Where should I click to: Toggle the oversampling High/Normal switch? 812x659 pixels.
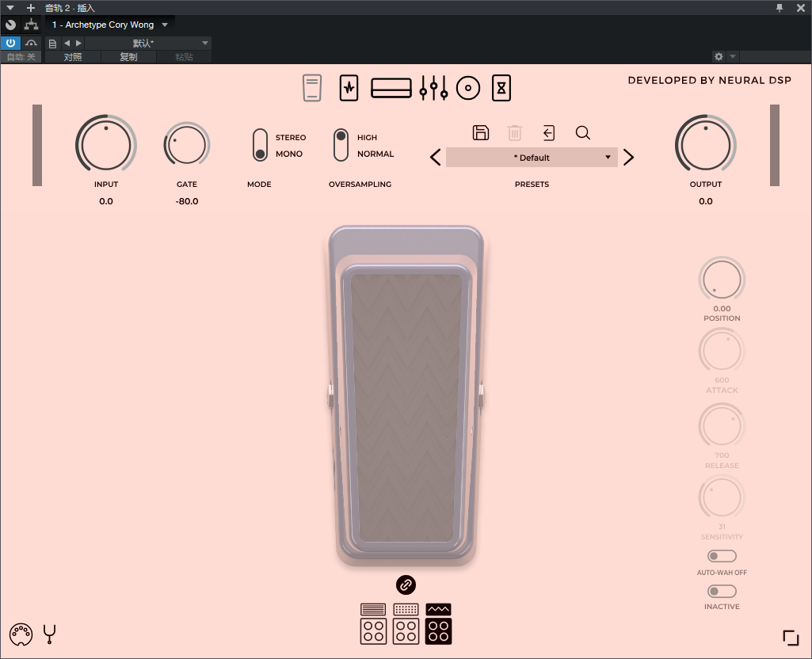coord(341,145)
